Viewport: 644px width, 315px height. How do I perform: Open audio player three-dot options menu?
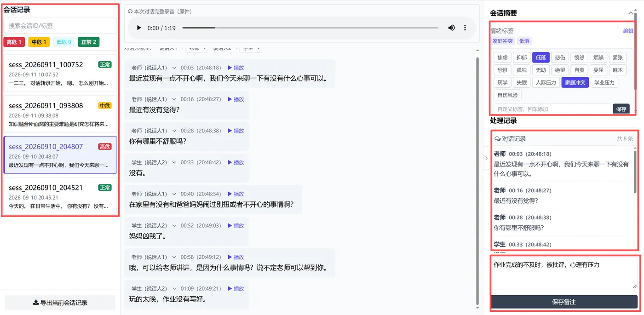tap(465, 28)
